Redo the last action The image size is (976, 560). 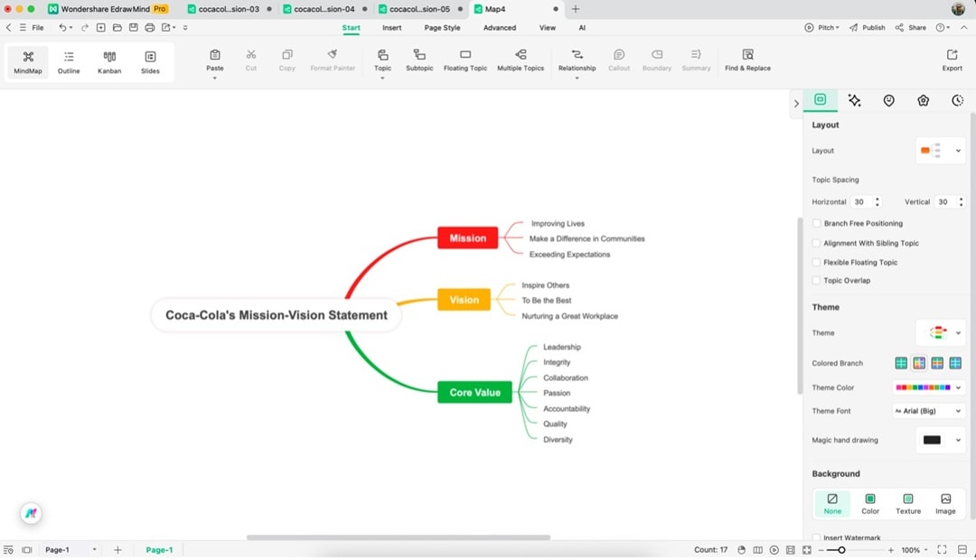pos(85,27)
